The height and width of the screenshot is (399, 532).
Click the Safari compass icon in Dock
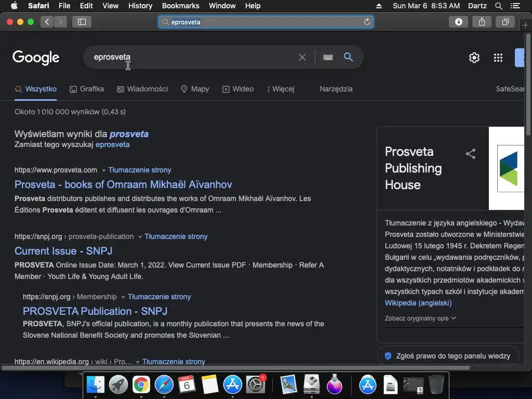click(x=164, y=384)
